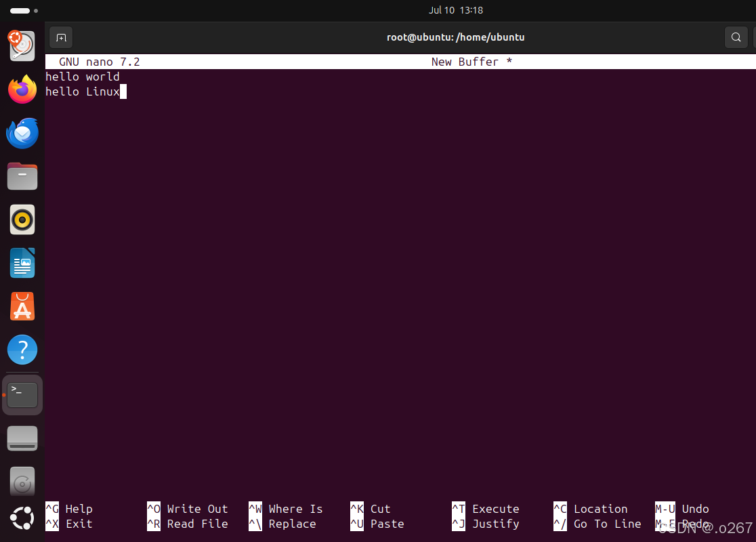
Task: Click Exit to close nano
Action: (x=78, y=524)
